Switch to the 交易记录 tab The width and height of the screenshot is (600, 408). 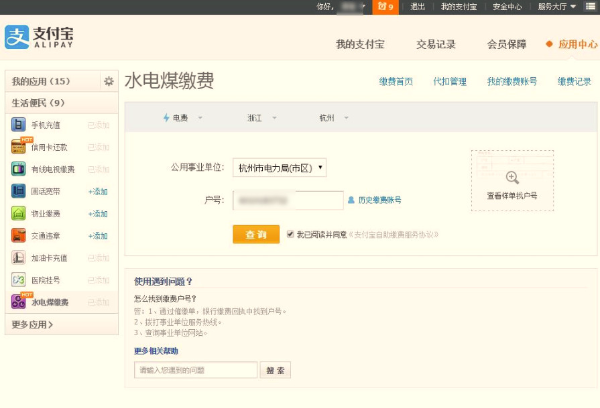pyautogui.click(x=436, y=44)
